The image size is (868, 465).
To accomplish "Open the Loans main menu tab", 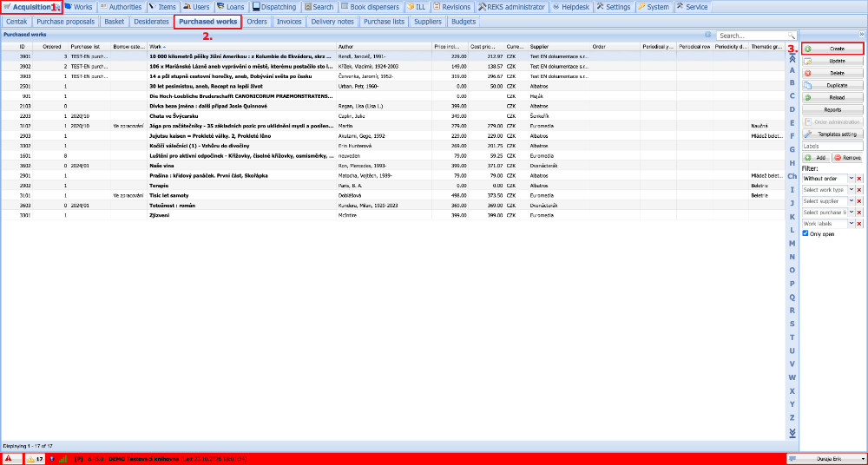I will [x=230, y=7].
